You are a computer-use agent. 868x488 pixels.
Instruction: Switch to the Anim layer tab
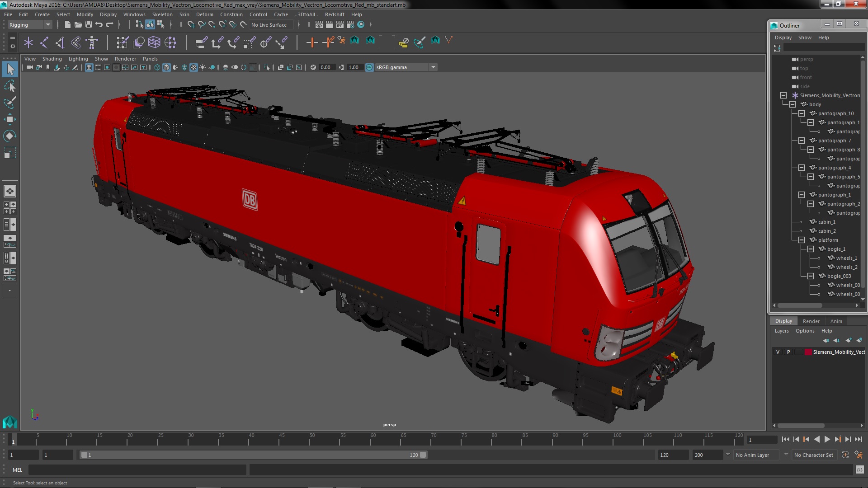[x=836, y=321]
